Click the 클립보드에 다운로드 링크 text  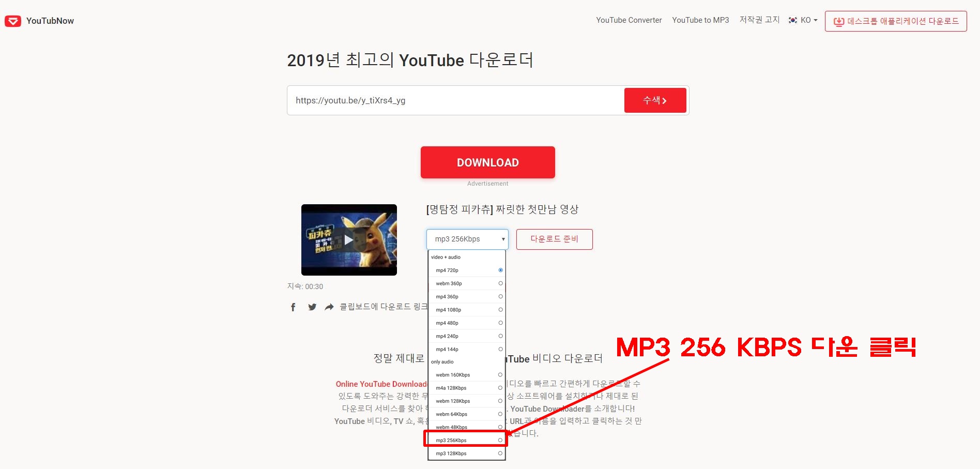pos(384,307)
